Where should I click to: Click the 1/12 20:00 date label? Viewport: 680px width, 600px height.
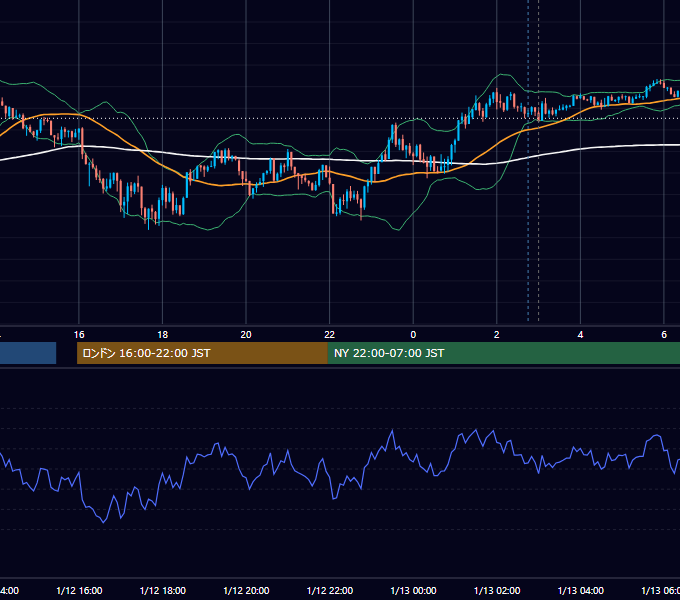click(246, 590)
